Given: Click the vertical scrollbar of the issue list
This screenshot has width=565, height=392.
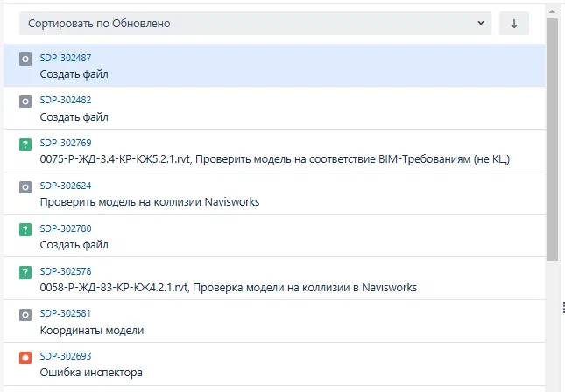Looking at the screenshot, I should pos(552,140).
